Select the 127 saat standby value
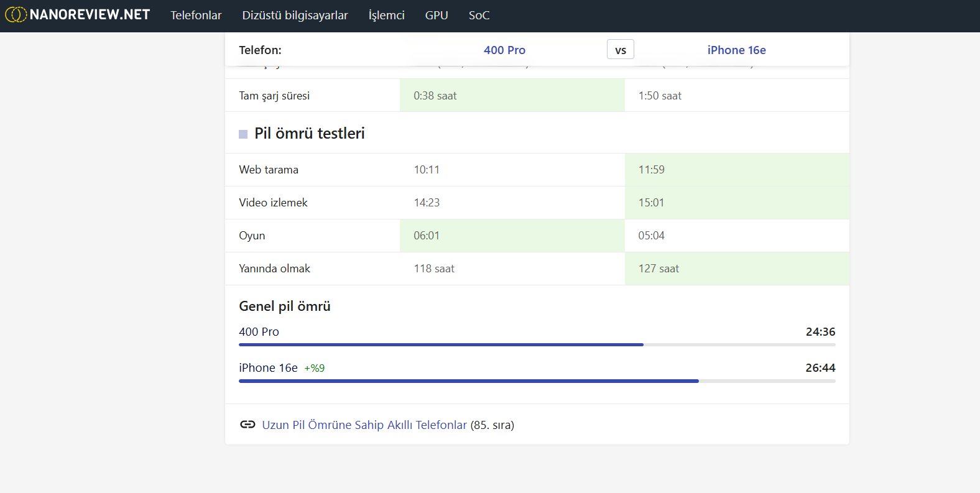The width and height of the screenshot is (980, 493). 659,269
